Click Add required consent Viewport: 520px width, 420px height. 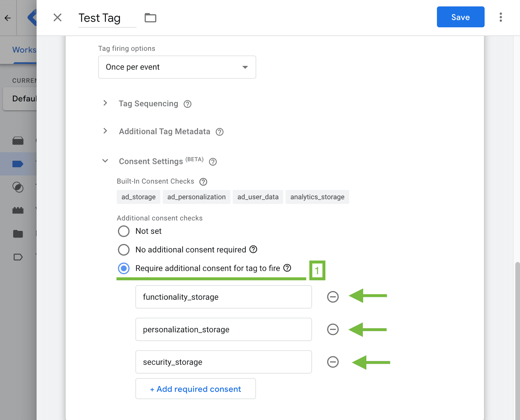pyautogui.click(x=195, y=389)
